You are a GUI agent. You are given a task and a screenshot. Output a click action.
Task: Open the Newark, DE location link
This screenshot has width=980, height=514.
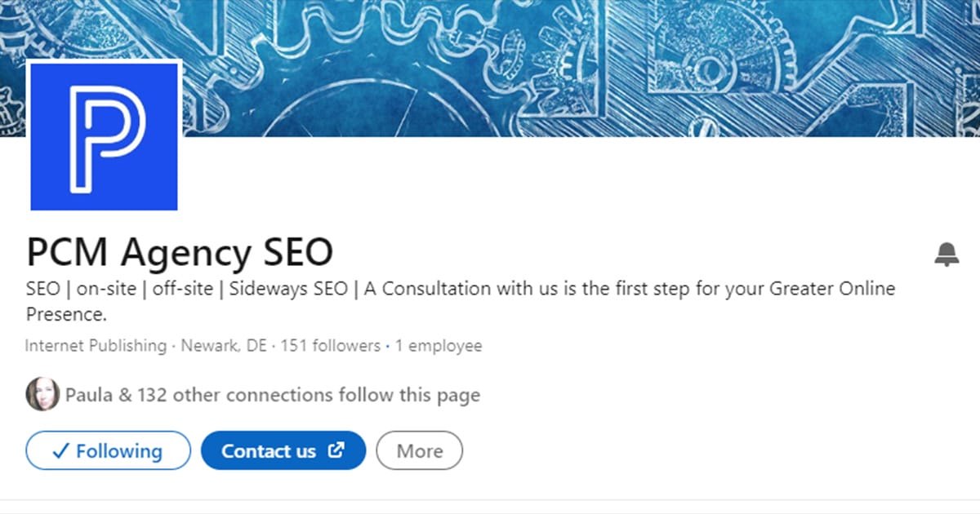pyautogui.click(x=222, y=345)
